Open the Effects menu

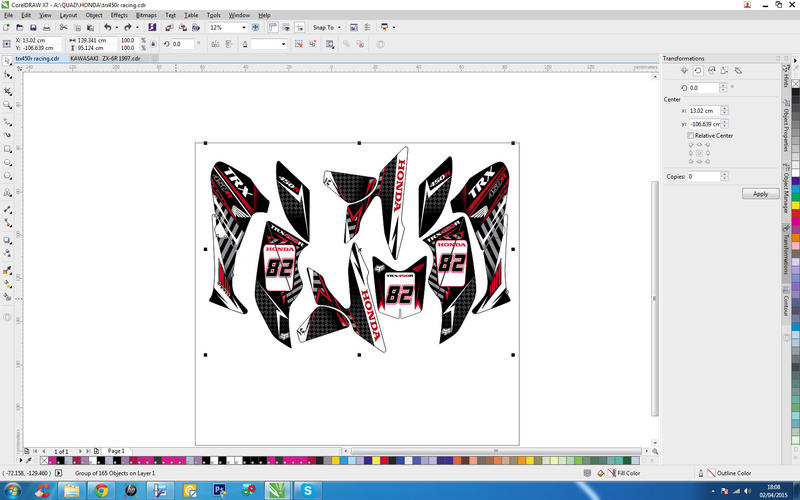(x=119, y=15)
